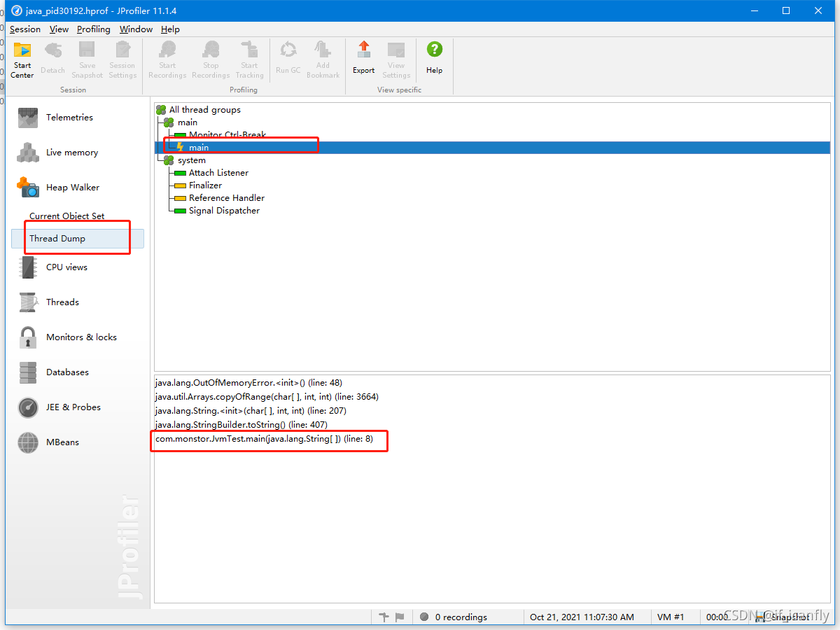This screenshot has height=630, width=840.
Task: Open the JEE & Probes gauge icon
Action: 28,407
